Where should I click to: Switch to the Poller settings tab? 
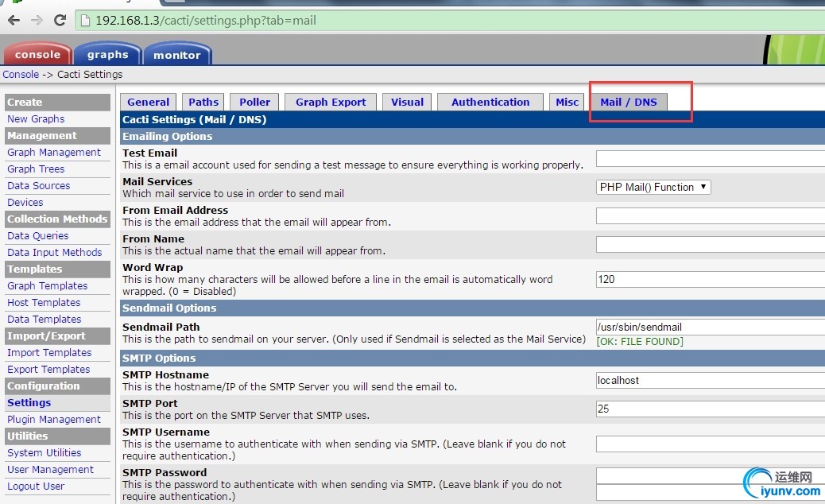pyautogui.click(x=254, y=102)
